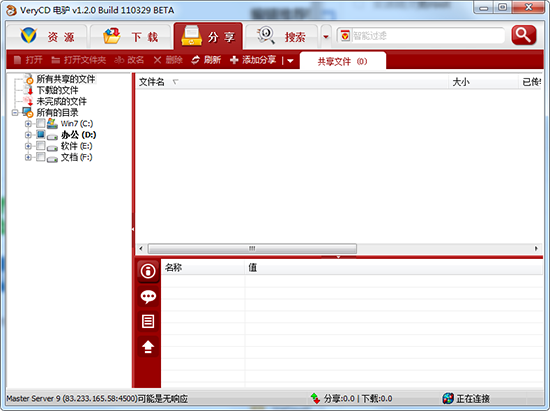Open the 添加分享 dropdown arrow
Screen dimensions: 550x411
tap(290, 61)
